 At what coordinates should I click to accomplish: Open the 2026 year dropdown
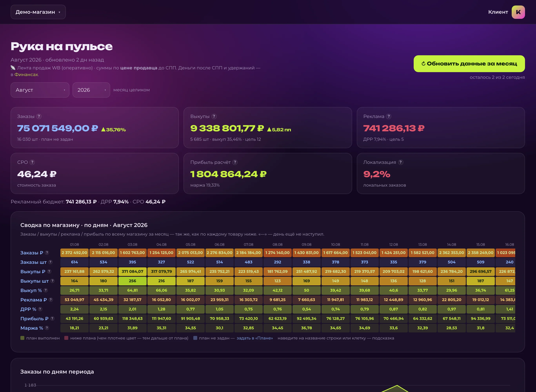point(91,90)
